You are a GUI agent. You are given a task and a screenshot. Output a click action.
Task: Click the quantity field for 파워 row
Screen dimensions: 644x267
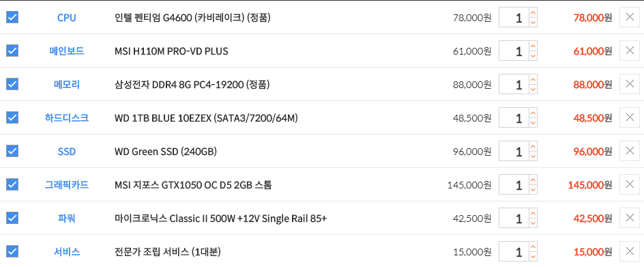pyautogui.click(x=514, y=218)
